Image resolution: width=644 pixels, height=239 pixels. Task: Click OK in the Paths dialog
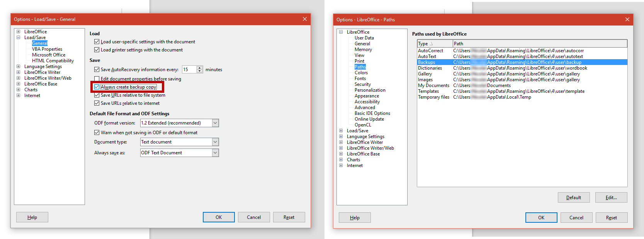541,218
